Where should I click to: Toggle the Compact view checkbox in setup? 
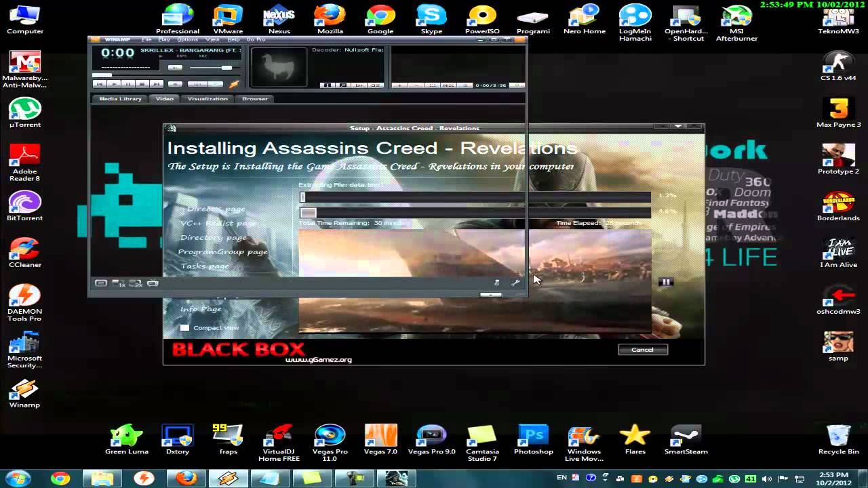184,327
